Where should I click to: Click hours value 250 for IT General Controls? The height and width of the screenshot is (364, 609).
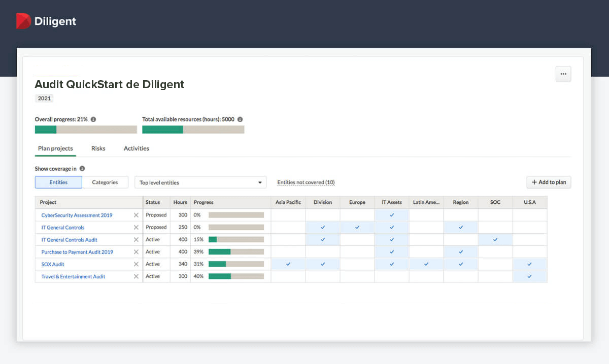182,228
